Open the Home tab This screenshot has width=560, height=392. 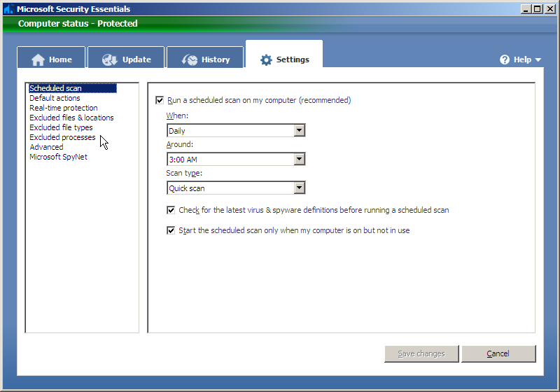pos(51,57)
